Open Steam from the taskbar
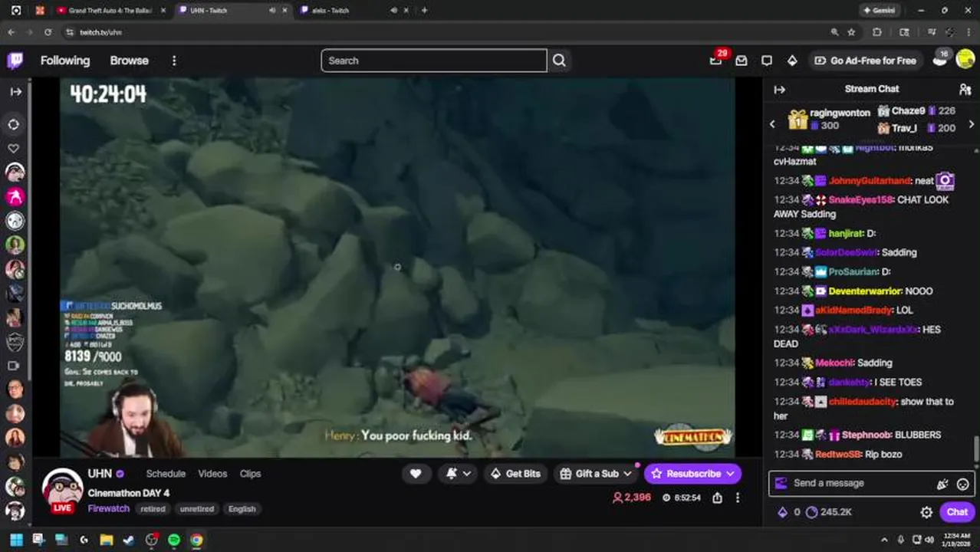 [x=129, y=540]
